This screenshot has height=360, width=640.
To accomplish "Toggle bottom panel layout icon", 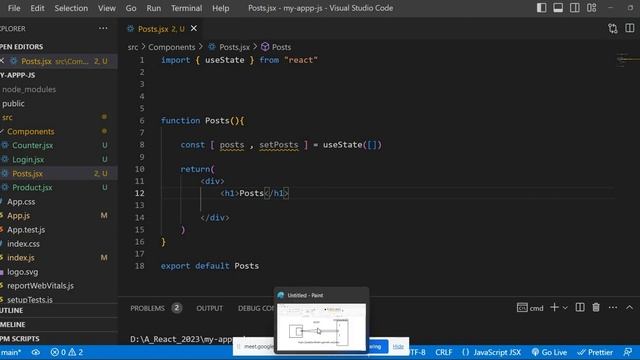I will 558,8.
